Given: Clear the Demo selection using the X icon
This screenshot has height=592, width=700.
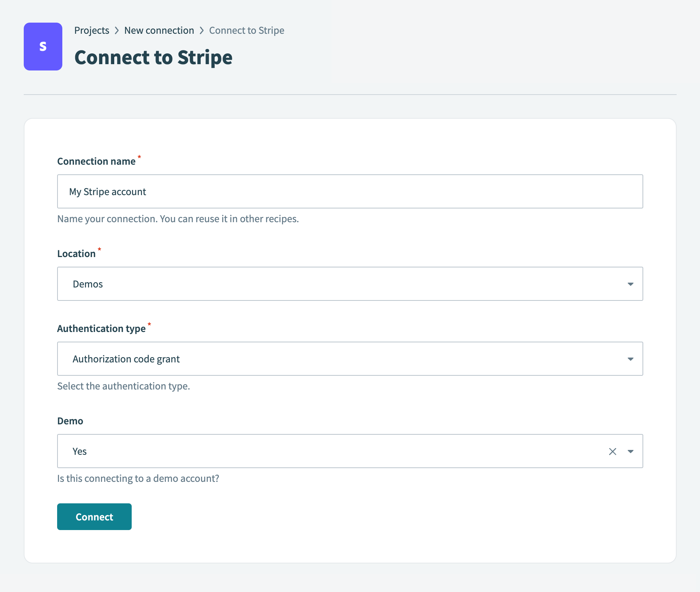Looking at the screenshot, I should [612, 451].
